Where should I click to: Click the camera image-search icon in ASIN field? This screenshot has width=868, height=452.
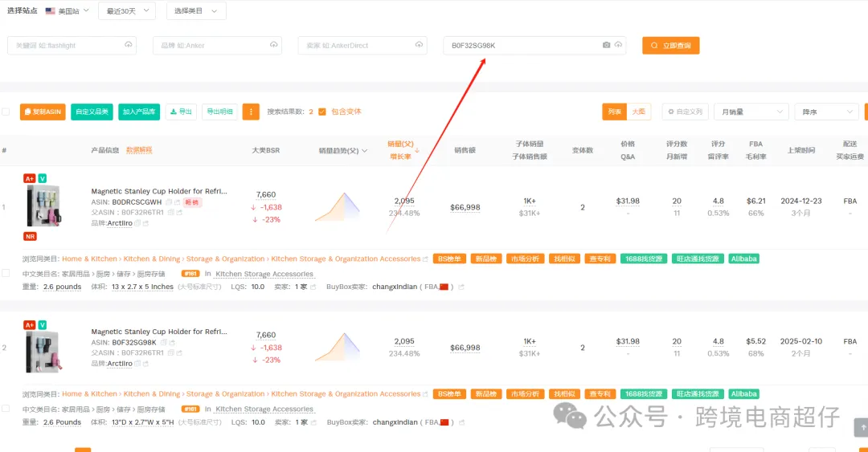click(606, 45)
